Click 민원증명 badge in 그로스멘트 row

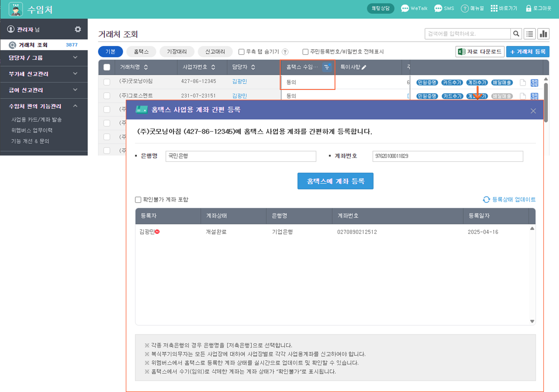click(x=427, y=96)
